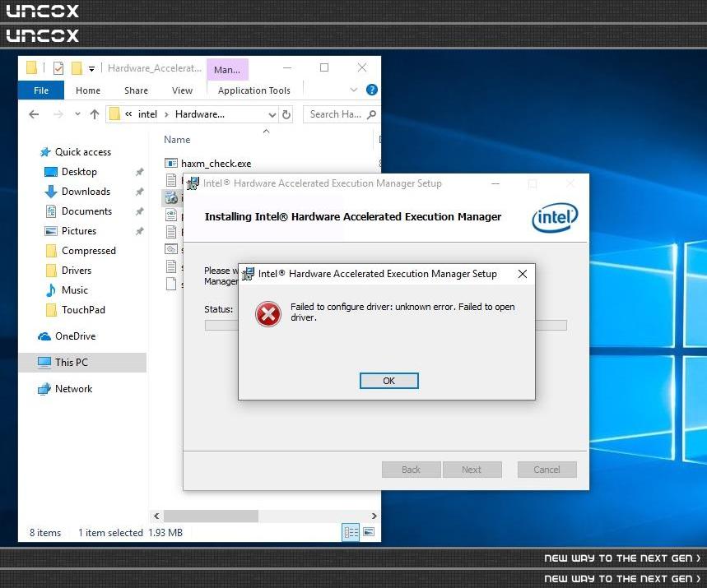Click OK in the error dialog

click(388, 381)
